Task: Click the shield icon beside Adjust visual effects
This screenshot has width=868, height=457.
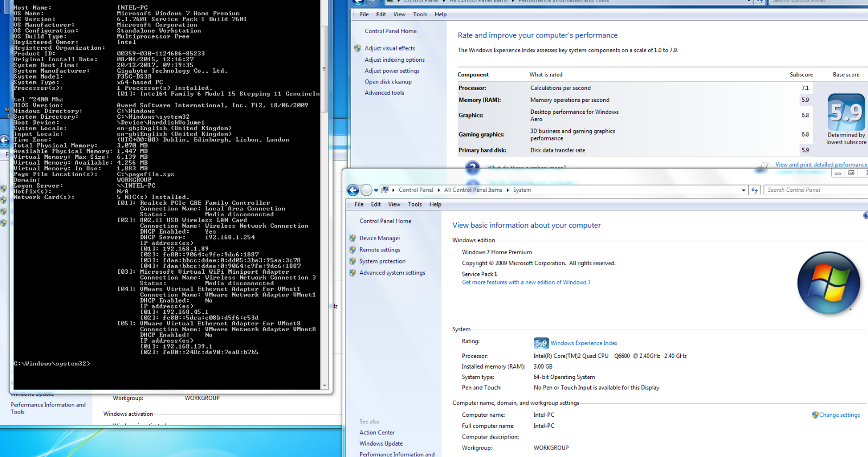Action: click(x=358, y=48)
